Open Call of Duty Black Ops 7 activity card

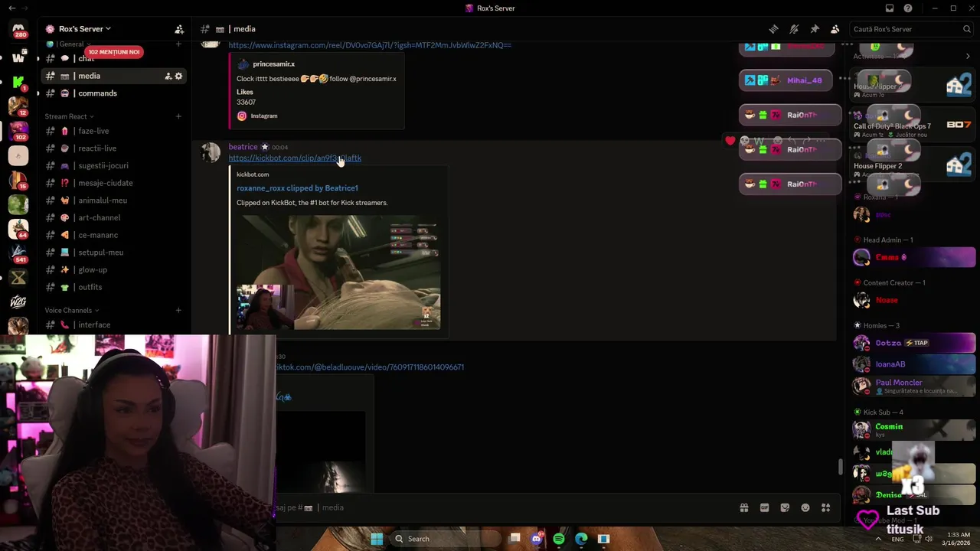coord(913,126)
